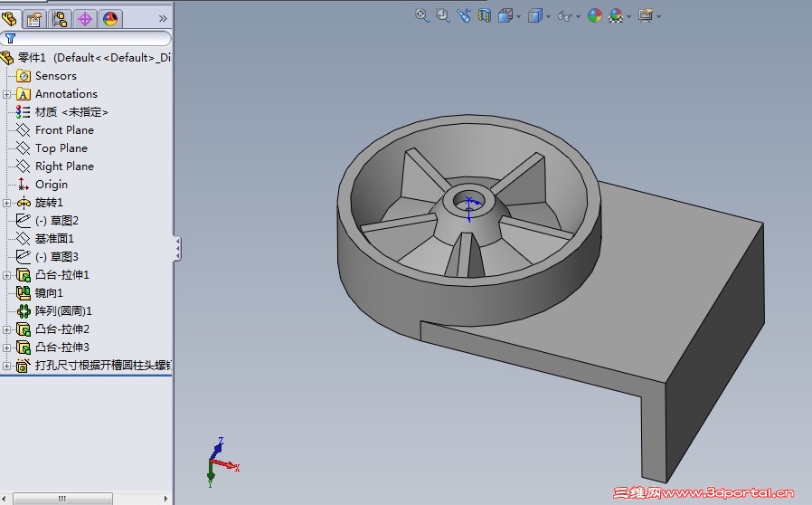
Task: Go back to the Previous View
Action: point(464,15)
